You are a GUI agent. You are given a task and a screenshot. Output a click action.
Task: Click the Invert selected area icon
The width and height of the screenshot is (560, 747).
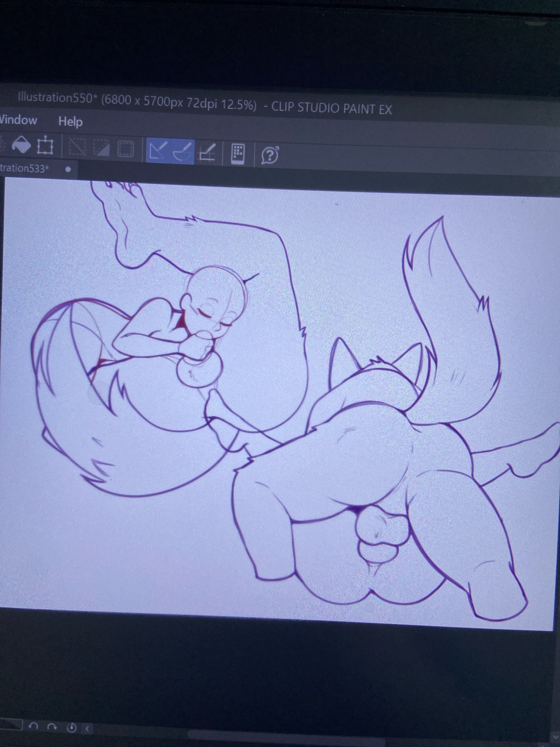coord(101,148)
